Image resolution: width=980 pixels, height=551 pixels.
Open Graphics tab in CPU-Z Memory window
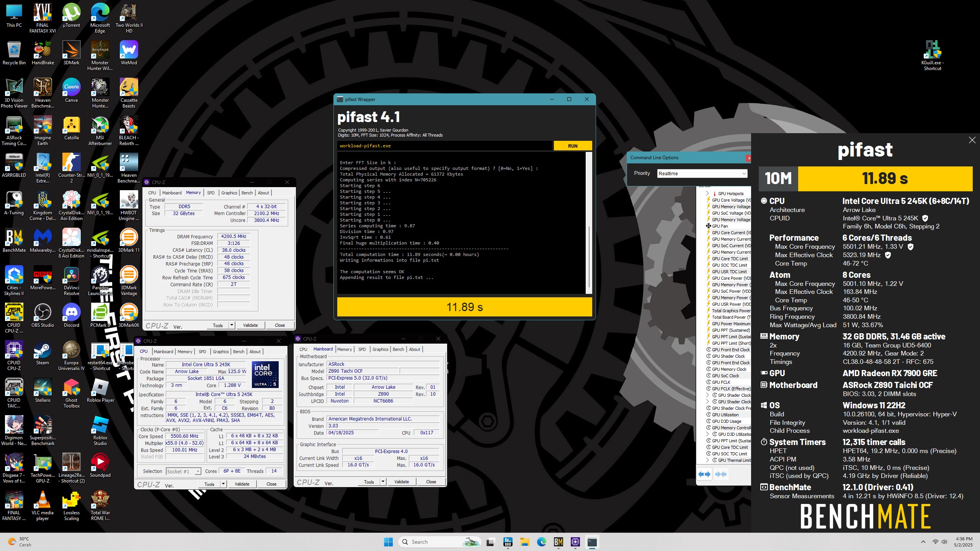coord(229,193)
